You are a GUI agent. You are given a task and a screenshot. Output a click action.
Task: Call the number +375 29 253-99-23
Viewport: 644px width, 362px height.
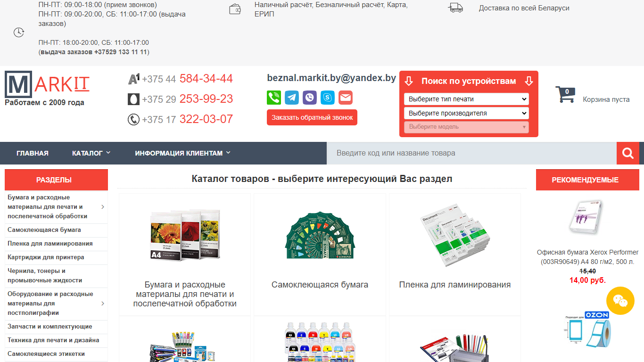coord(187,99)
